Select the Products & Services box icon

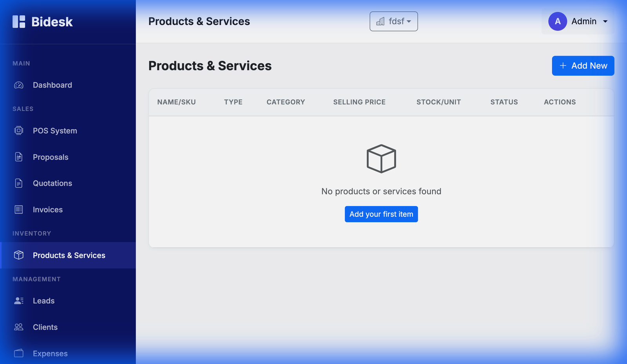(18, 255)
